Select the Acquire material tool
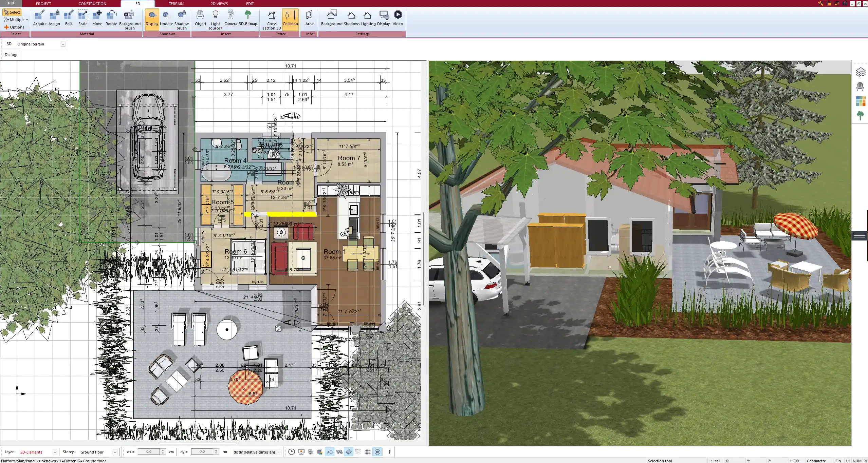868x463 pixels. click(x=40, y=17)
